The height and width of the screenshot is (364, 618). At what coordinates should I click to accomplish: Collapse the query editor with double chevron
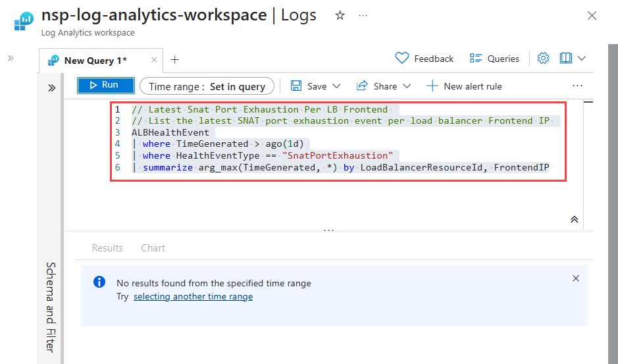(x=574, y=219)
